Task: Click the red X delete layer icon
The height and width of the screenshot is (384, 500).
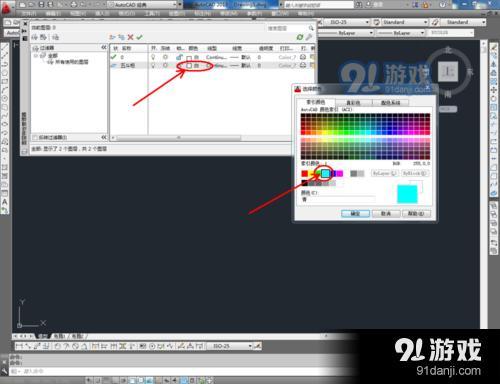Action: coord(131,37)
